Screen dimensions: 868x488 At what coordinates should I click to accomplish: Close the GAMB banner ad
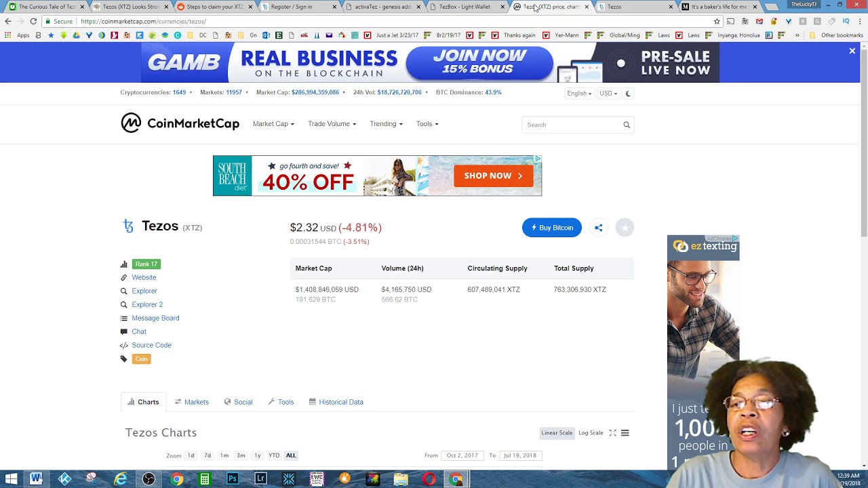(x=852, y=51)
